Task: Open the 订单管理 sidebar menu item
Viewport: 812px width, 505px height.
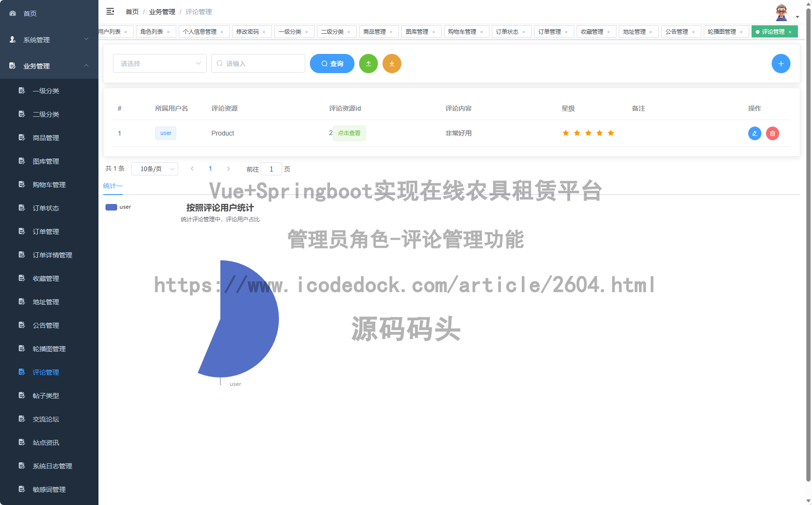Action: (45, 231)
